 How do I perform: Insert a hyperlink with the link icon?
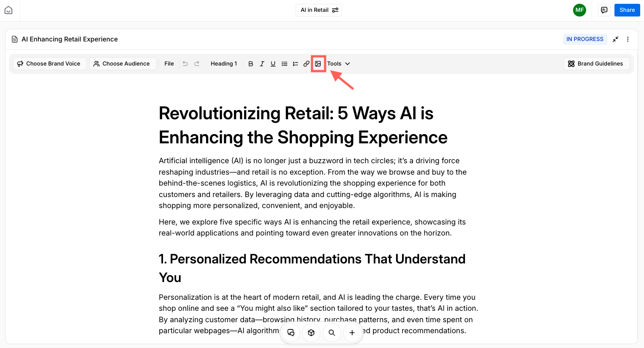[x=306, y=63]
